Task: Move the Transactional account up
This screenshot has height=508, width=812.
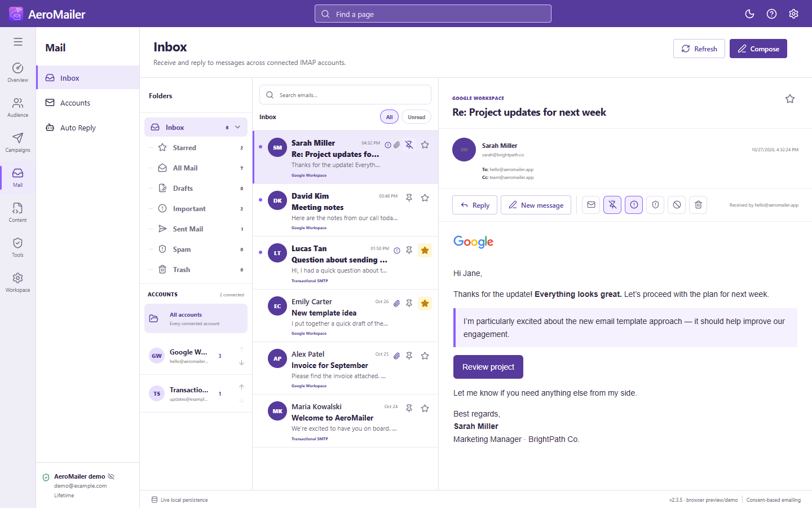Action: [241, 387]
